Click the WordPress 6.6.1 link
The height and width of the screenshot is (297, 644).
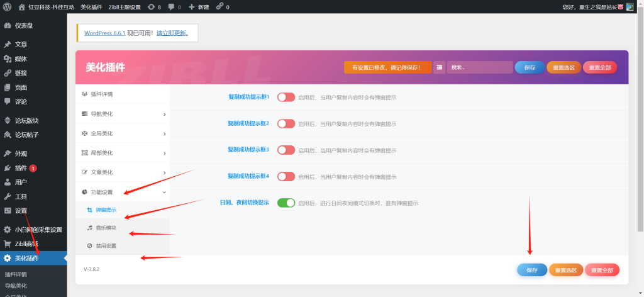[105, 33]
